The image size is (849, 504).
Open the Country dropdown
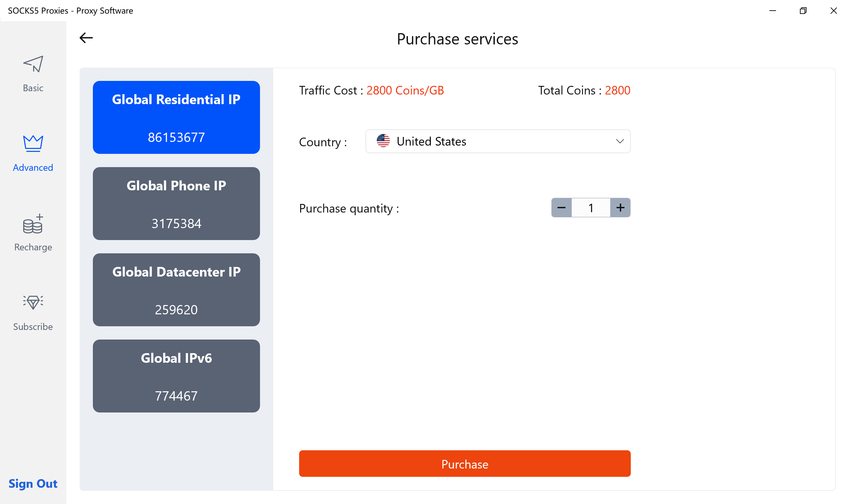(497, 141)
